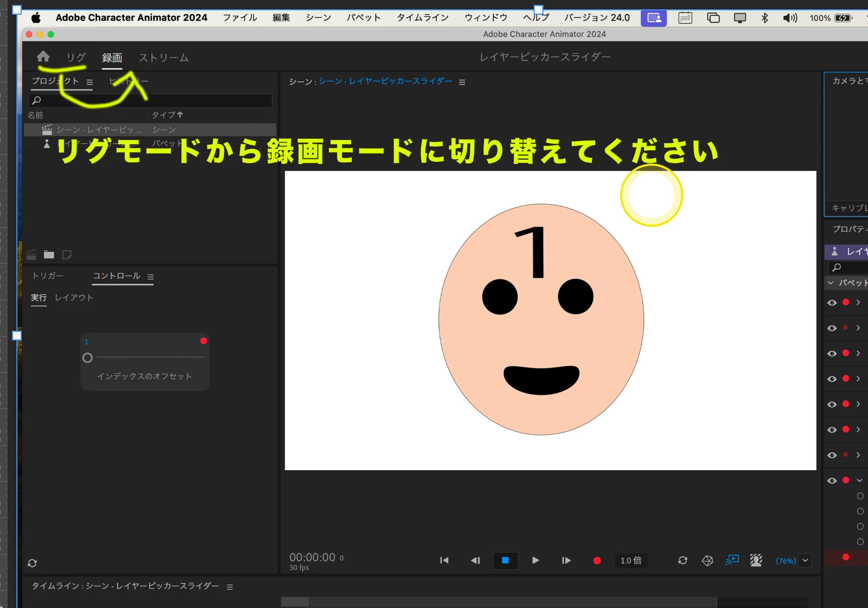Open the volume control in menu bar
The width and height of the screenshot is (868, 608).
point(790,18)
